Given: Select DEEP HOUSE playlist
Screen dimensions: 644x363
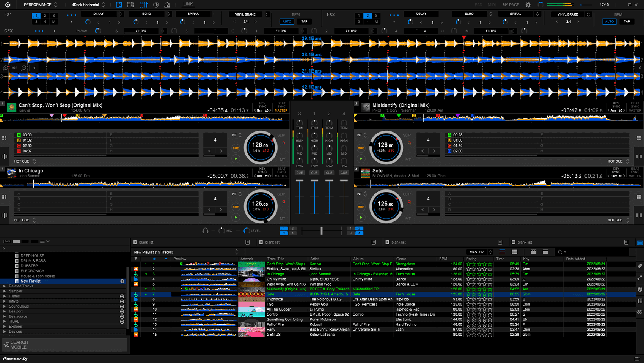Looking at the screenshot, I should [x=32, y=256].
